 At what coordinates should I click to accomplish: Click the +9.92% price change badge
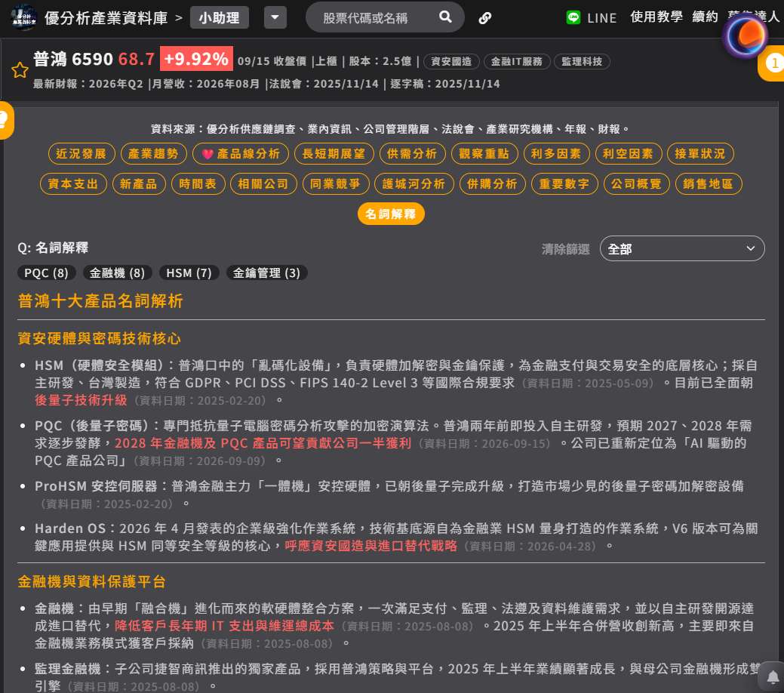tap(196, 59)
